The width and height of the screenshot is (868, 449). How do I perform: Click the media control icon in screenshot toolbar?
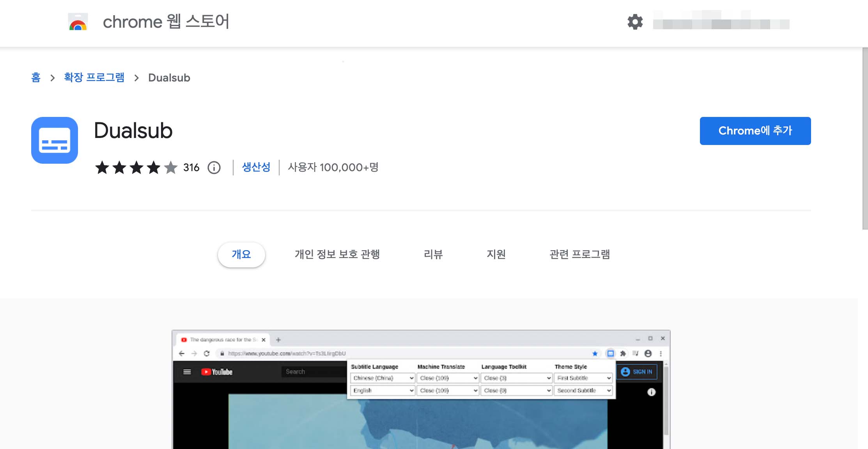coord(636,354)
